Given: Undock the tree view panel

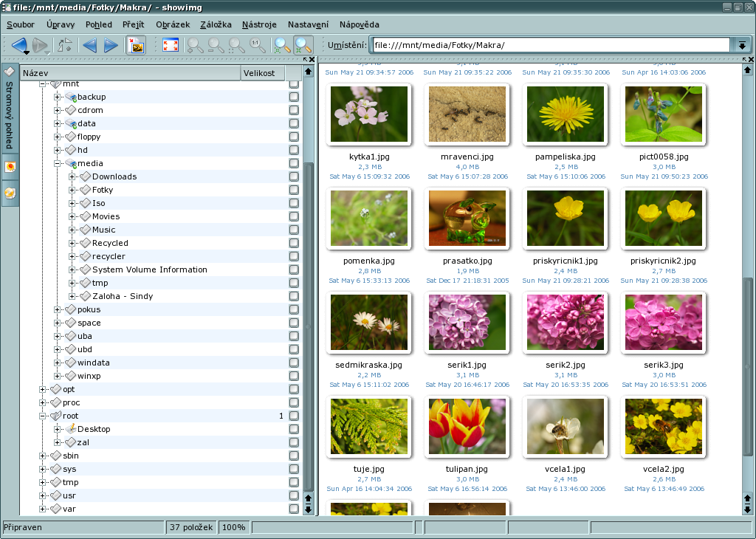Looking at the screenshot, I should [306, 60].
